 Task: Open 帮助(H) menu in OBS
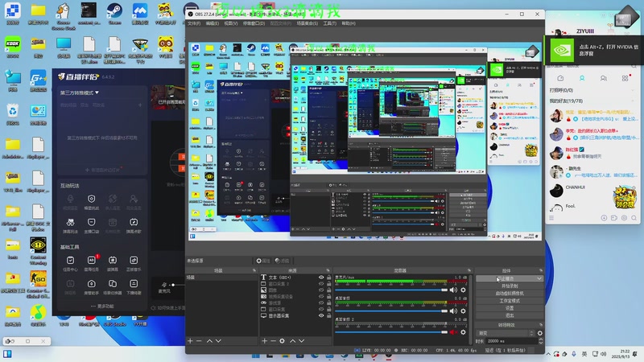[349, 23]
